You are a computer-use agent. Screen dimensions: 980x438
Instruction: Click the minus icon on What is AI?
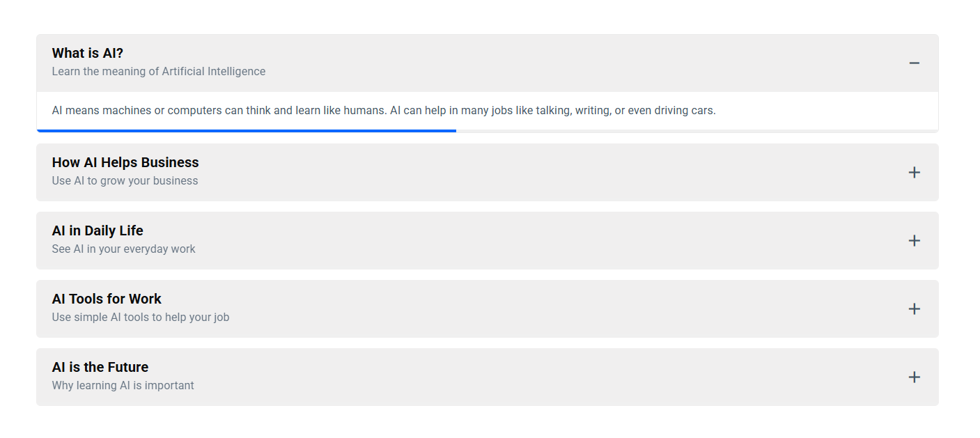pos(914,63)
